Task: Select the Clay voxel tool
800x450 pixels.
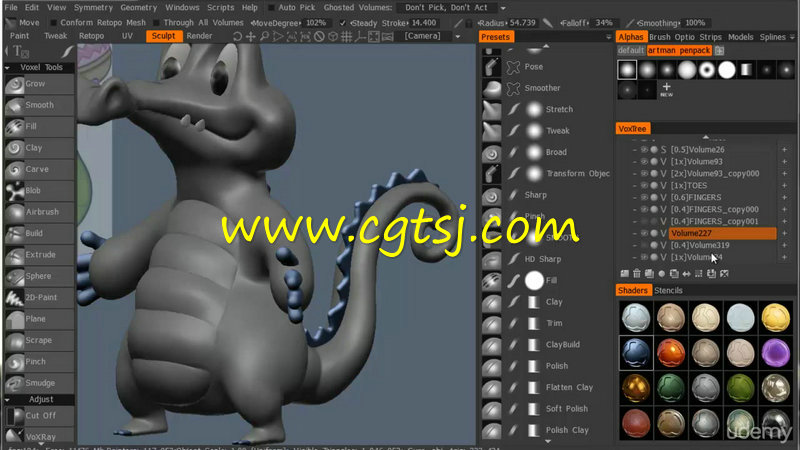Action: [39, 148]
